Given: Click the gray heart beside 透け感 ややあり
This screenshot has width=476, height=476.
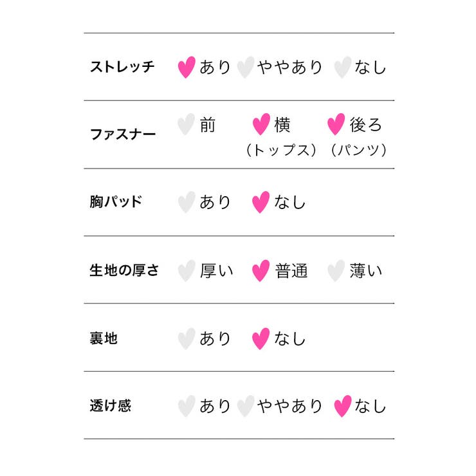Looking at the screenshot, I should coord(245,406).
